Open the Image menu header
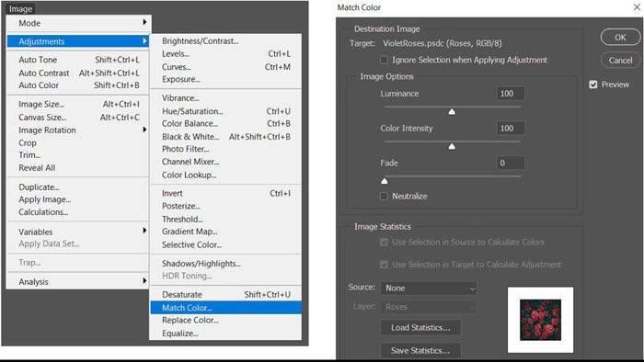This screenshot has width=644, height=362. (x=20, y=8)
